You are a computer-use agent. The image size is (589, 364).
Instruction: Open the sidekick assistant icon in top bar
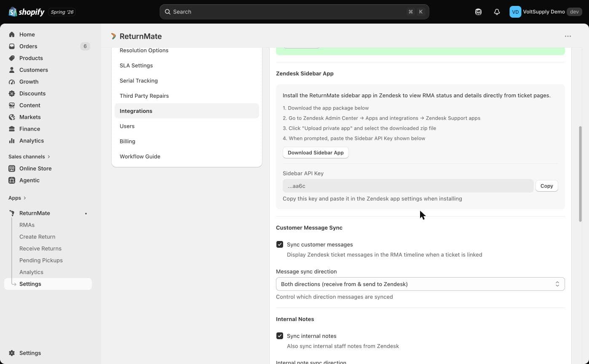pyautogui.click(x=478, y=12)
